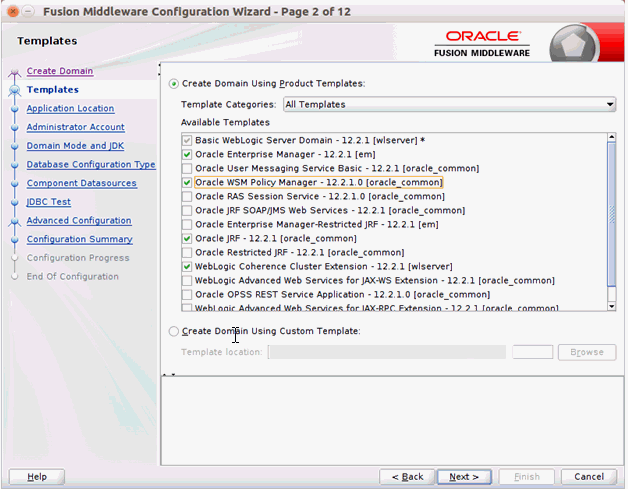628x489 pixels.
Task: Uncheck Oracle WSM Policy Manager template
Action: pos(187,183)
